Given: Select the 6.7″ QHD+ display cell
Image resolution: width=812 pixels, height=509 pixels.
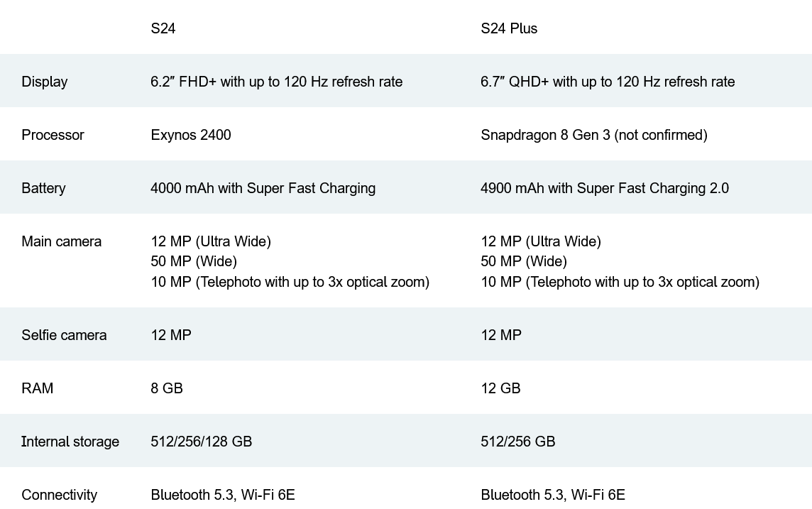Looking at the screenshot, I should [x=607, y=82].
